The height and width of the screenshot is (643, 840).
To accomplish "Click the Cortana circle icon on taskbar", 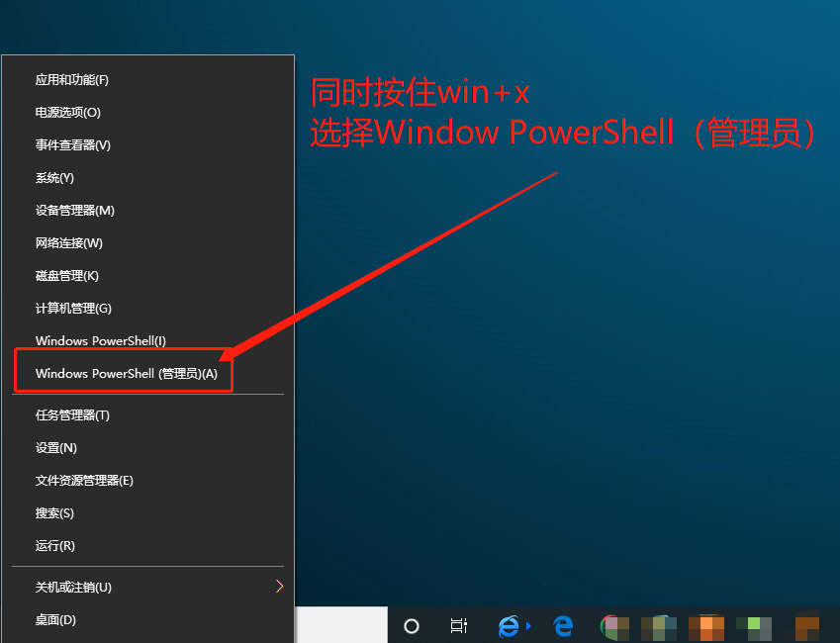I will point(412,626).
